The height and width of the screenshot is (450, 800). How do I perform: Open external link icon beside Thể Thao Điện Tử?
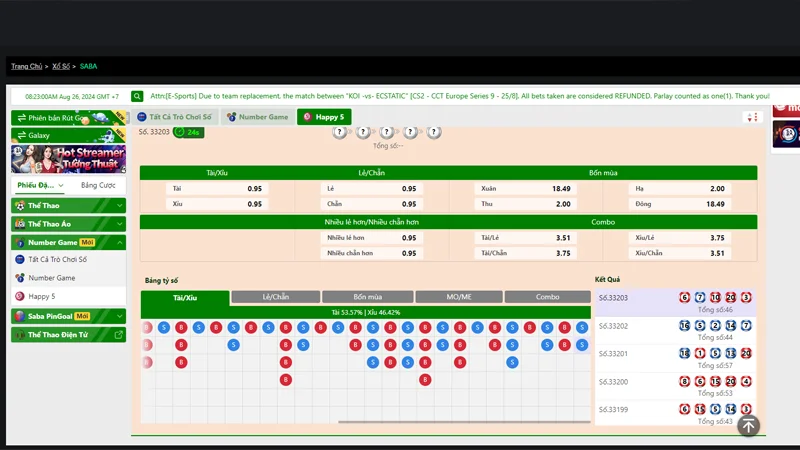[119, 335]
